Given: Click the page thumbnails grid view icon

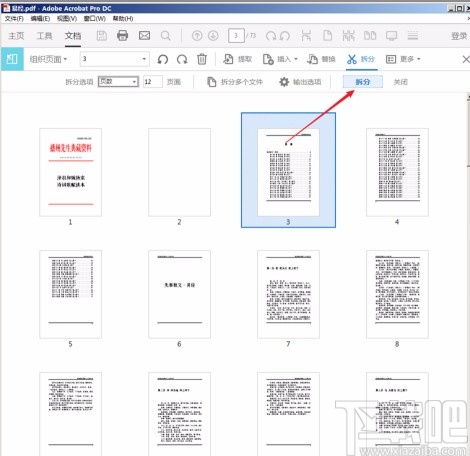Looking at the screenshot, I should pyautogui.click(x=349, y=35).
